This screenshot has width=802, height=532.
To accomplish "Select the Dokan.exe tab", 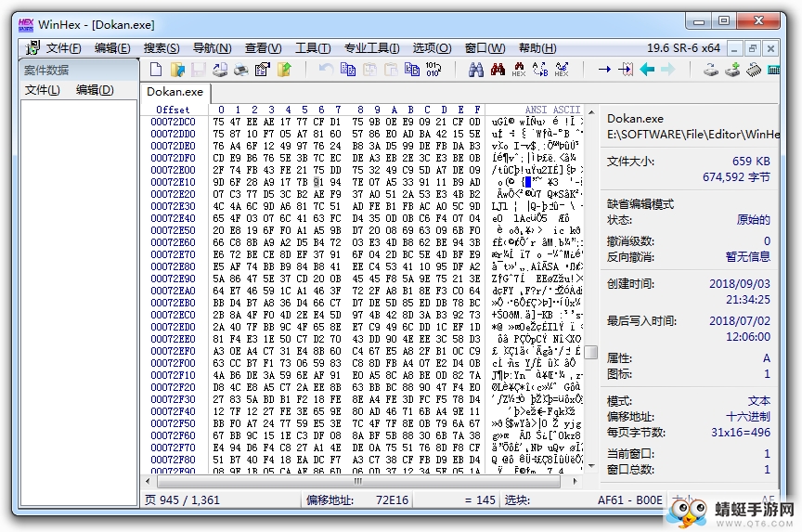I will 175,92.
